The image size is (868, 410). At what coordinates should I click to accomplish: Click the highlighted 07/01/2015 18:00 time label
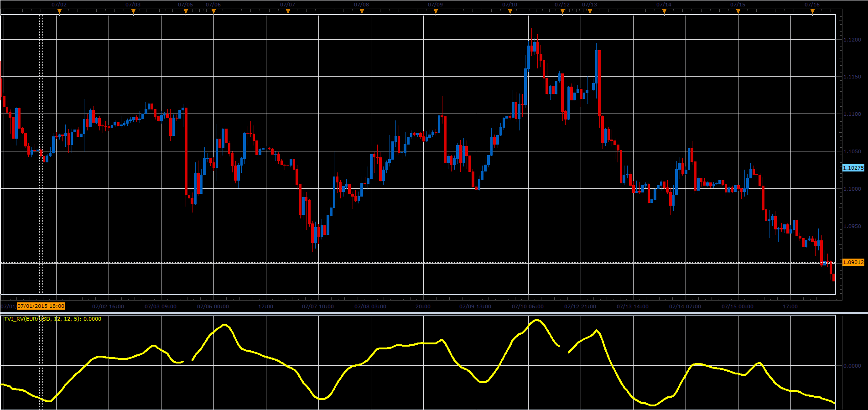coord(41,306)
